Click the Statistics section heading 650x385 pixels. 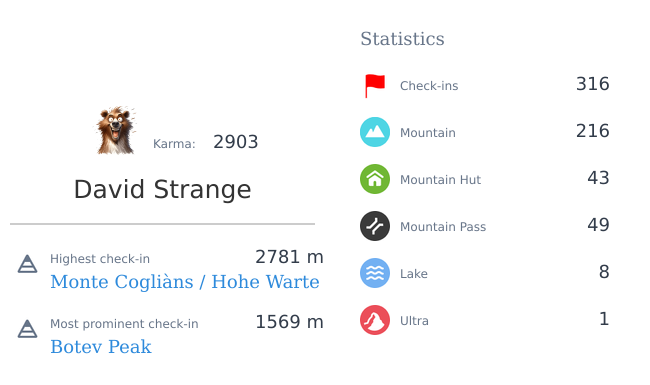[x=402, y=39]
